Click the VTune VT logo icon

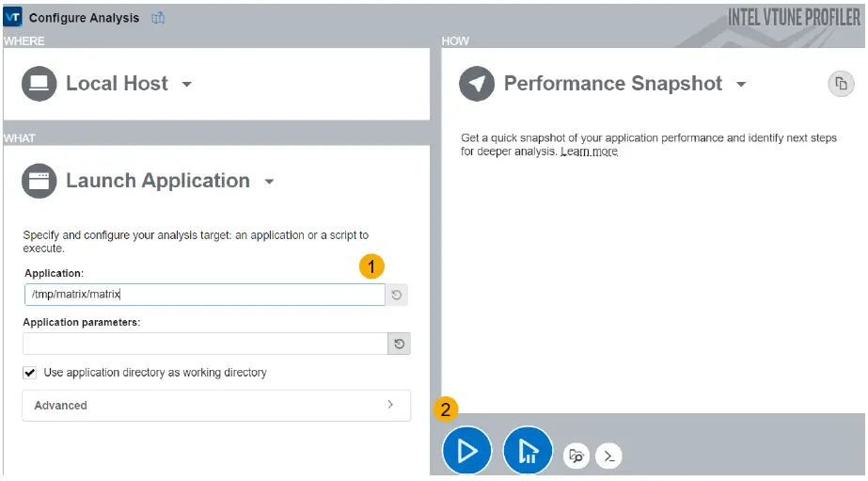pyautogui.click(x=13, y=17)
